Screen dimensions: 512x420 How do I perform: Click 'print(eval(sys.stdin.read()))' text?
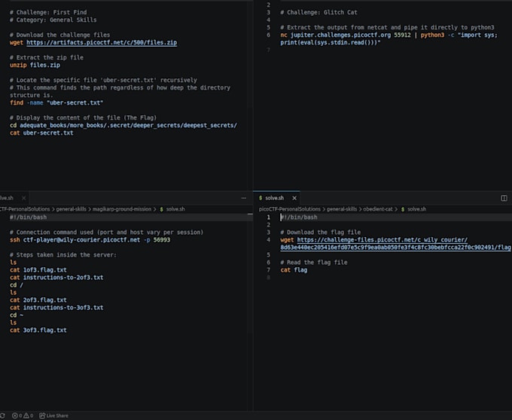pos(331,42)
